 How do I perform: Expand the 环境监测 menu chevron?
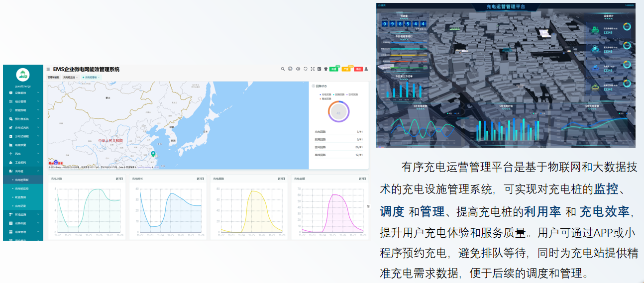click(38, 214)
